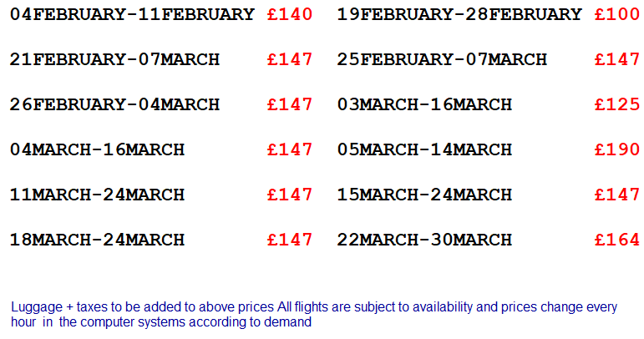Click the blue luggage and taxes notice
The width and height of the screenshot is (644, 339).
[314, 314]
